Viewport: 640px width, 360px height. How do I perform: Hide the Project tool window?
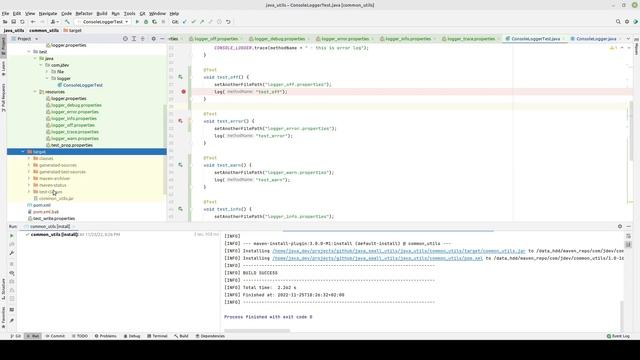pos(162,39)
